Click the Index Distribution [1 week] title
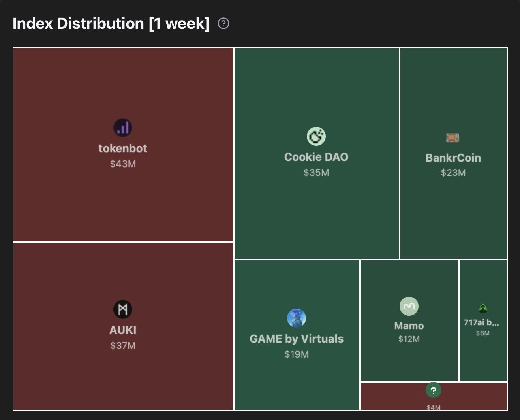The image size is (520, 420). click(111, 24)
